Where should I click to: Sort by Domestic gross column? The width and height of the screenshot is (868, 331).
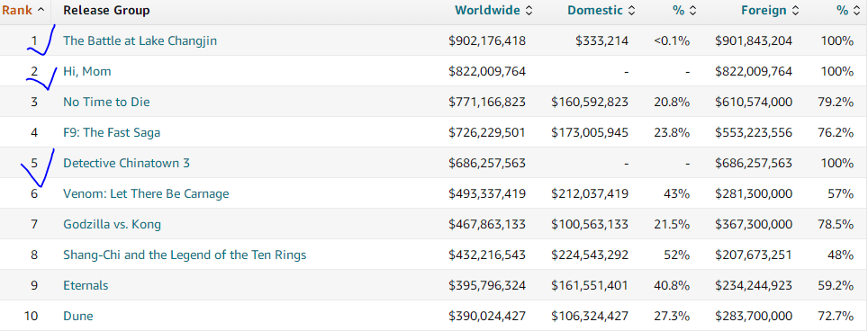595,11
